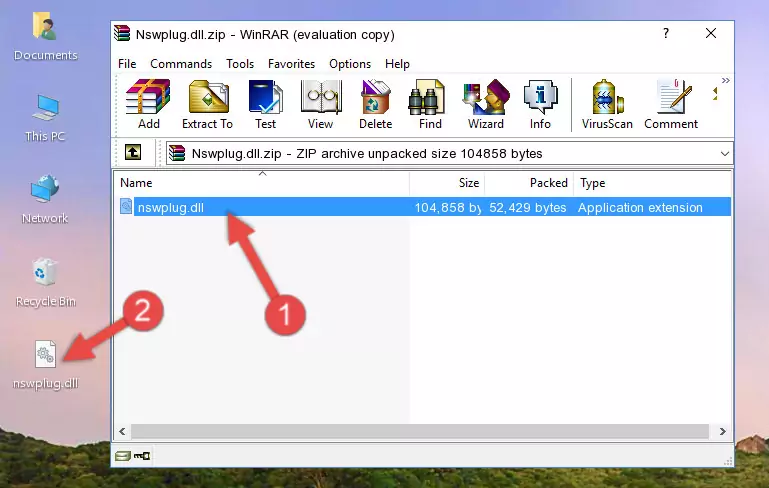Open the Help menu
Viewport: 769px width, 488px height.
pyautogui.click(x=397, y=64)
